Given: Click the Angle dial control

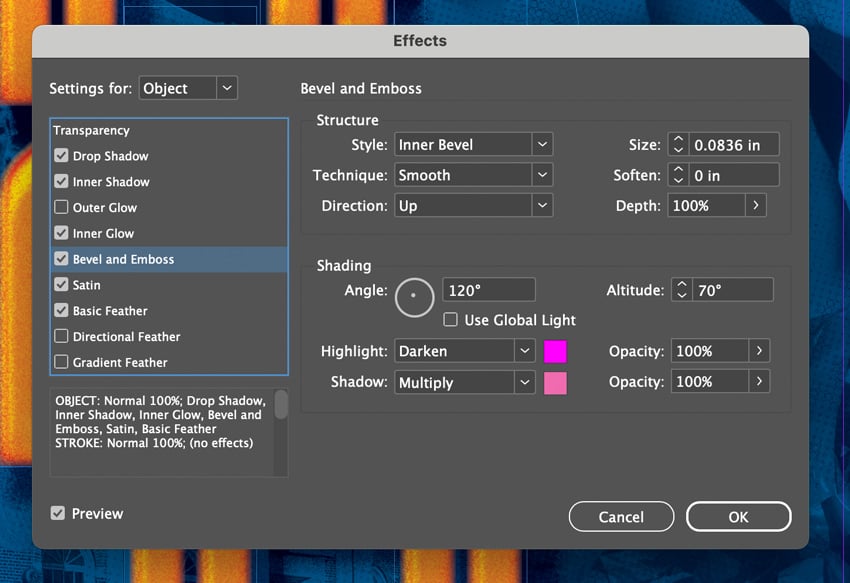Looking at the screenshot, I should coord(414,297).
